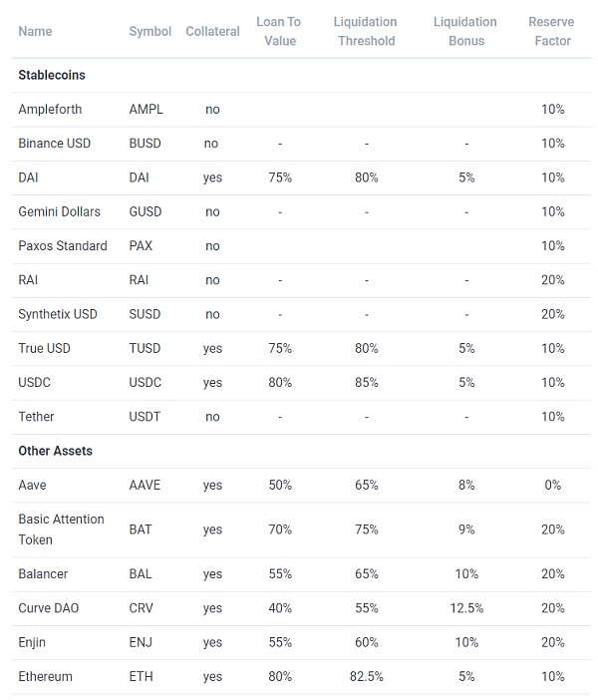Click the RAI 20% reserve factor
This screenshot has height=700, width=598.
point(552,280)
